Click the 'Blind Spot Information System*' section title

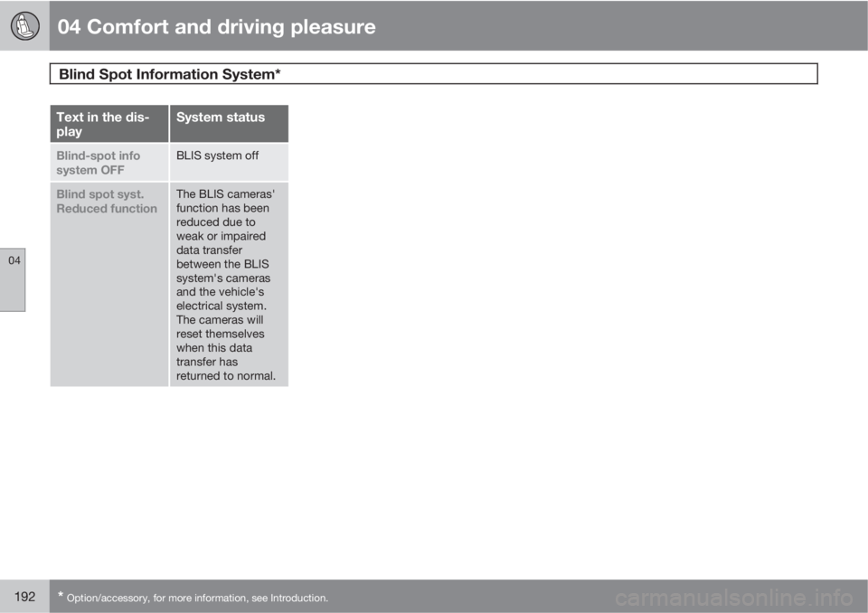click(x=169, y=74)
